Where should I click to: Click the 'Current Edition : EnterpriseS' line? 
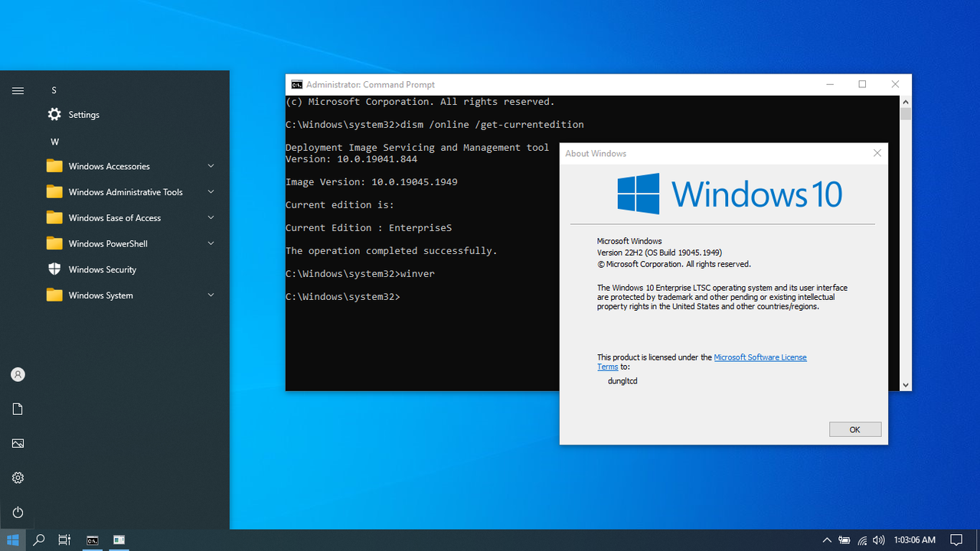(369, 228)
